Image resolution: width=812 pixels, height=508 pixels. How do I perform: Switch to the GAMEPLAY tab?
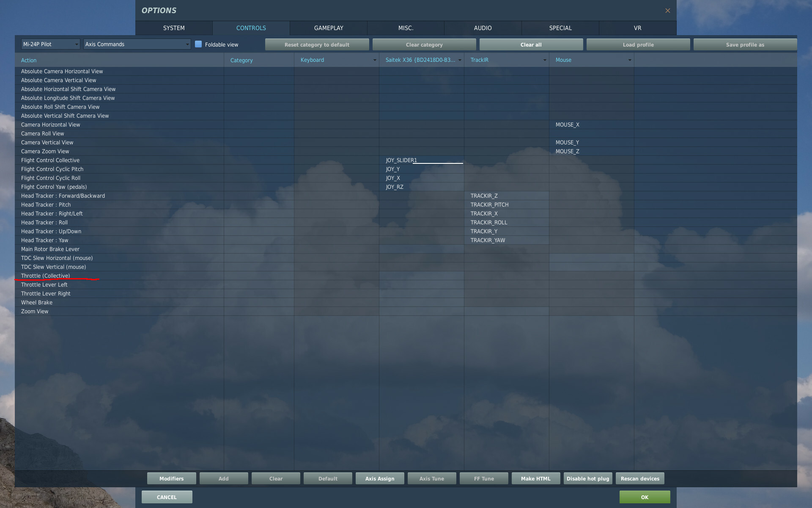329,28
